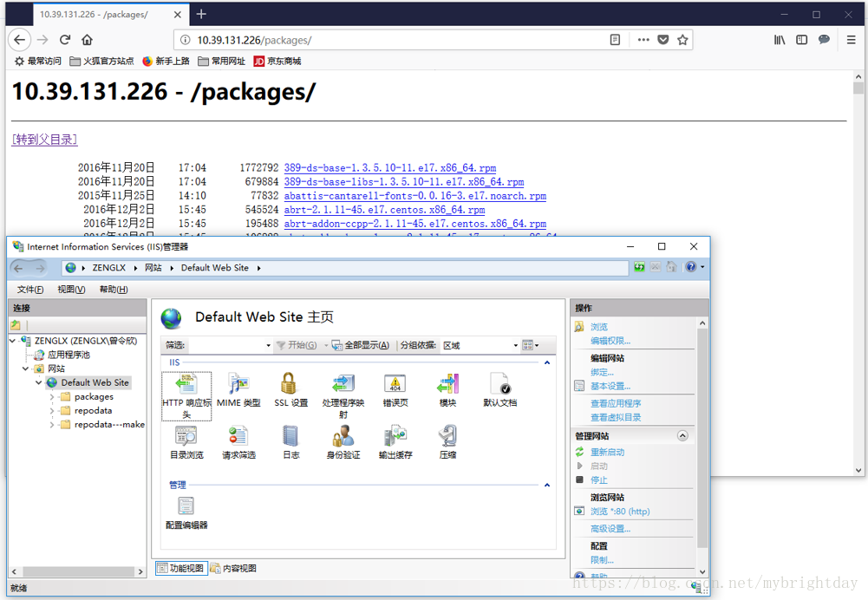Screen dimensions: 868x600
Task: Open 389-ds-base-1.3.5.10 rpm link
Action: [389, 167]
